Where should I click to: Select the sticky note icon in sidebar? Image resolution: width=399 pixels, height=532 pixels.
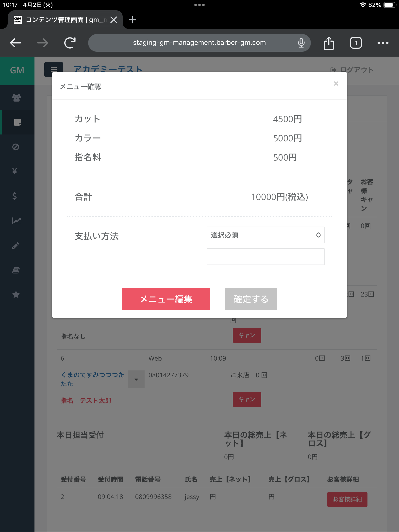point(17,122)
